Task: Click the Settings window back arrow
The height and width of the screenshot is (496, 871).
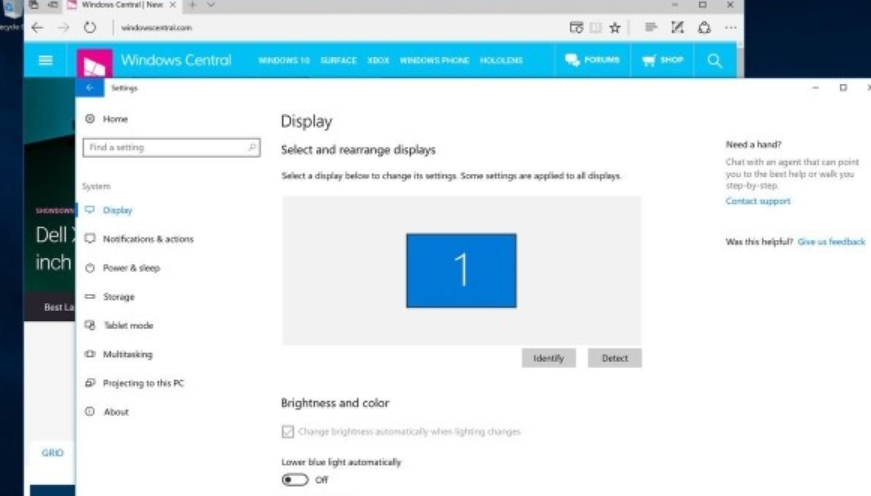Action: [x=90, y=88]
